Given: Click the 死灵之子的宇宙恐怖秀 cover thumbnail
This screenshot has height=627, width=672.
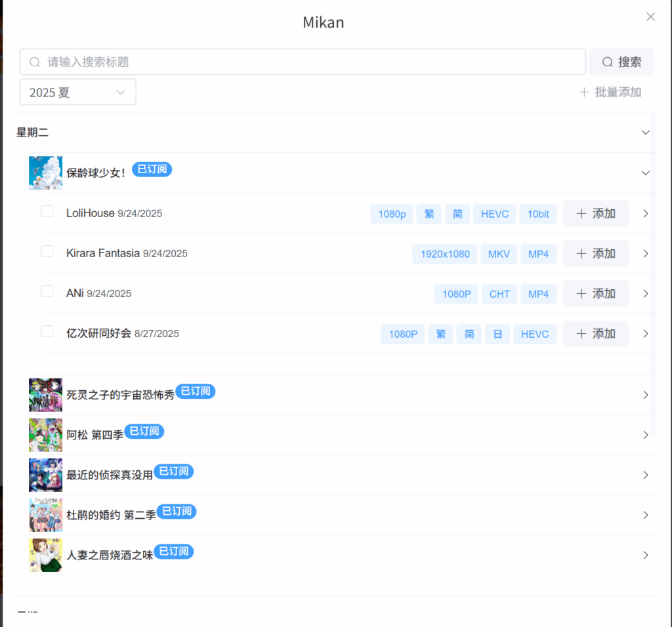Looking at the screenshot, I should (x=45, y=395).
